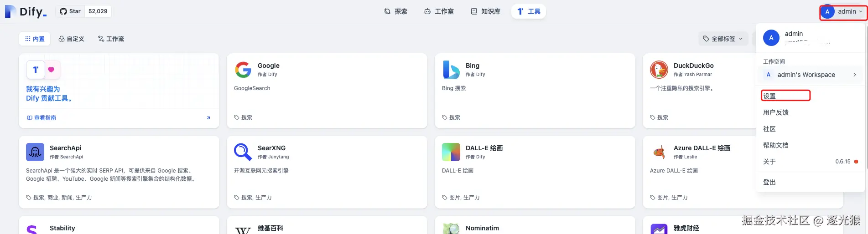Select 登出 to log out
868x234 pixels.
pos(769,182)
